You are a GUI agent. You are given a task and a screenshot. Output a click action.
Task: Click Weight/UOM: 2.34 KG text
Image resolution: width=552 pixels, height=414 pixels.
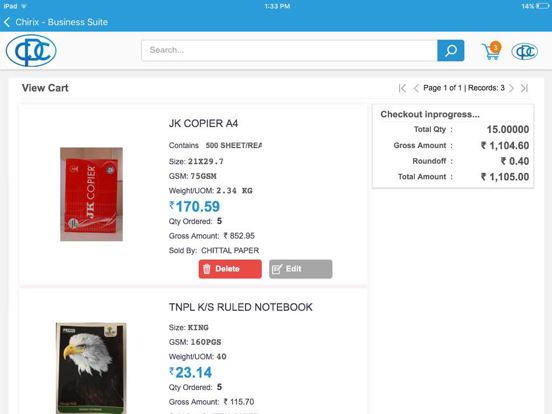tap(211, 191)
